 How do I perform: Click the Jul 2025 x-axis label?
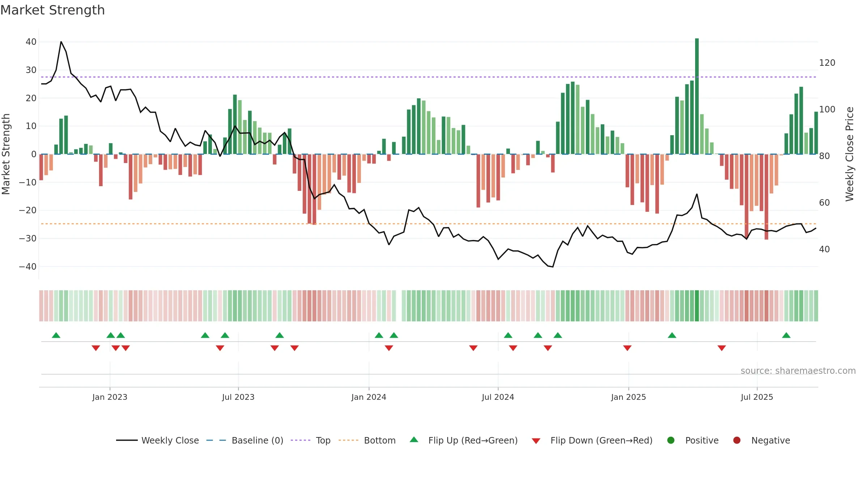tap(757, 397)
